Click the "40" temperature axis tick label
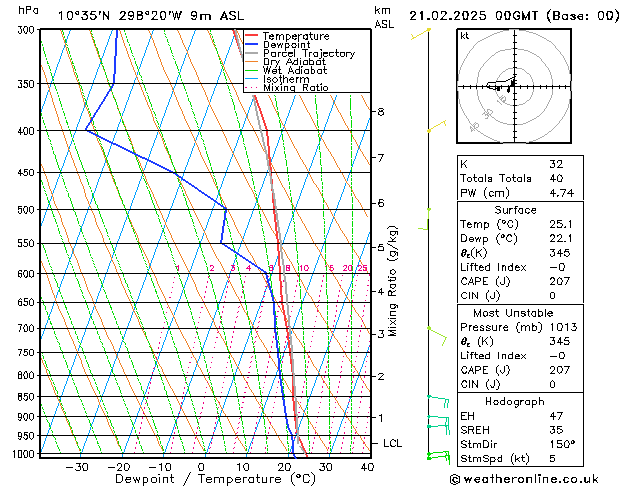Screen dimensions: 629x486 click(x=367, y=467)
